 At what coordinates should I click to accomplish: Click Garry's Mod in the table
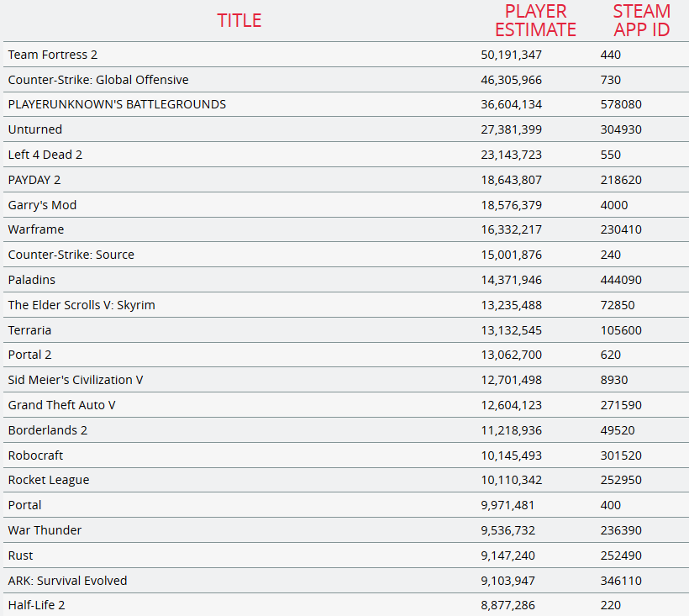pyautogui.click(x=42, y=205)
